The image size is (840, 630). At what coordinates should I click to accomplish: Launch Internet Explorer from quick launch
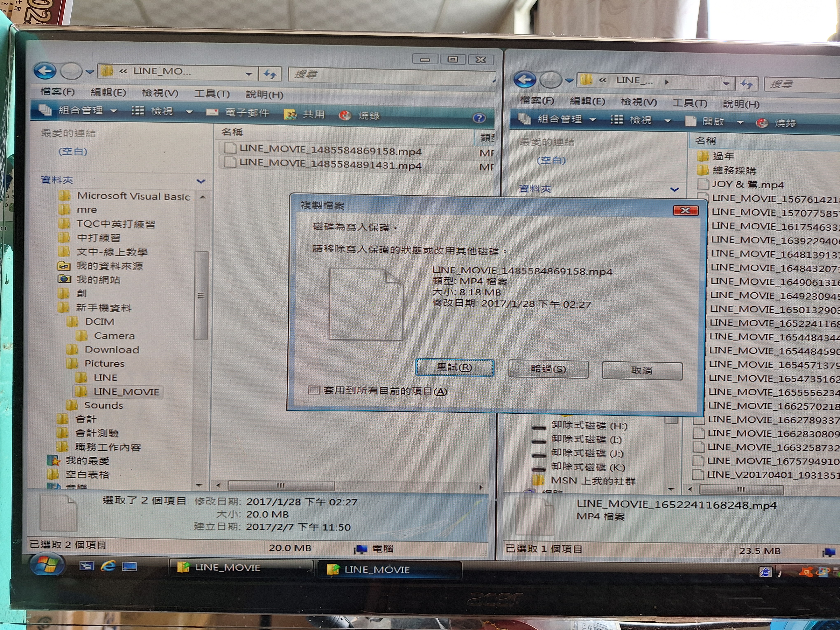click(108, 566)
